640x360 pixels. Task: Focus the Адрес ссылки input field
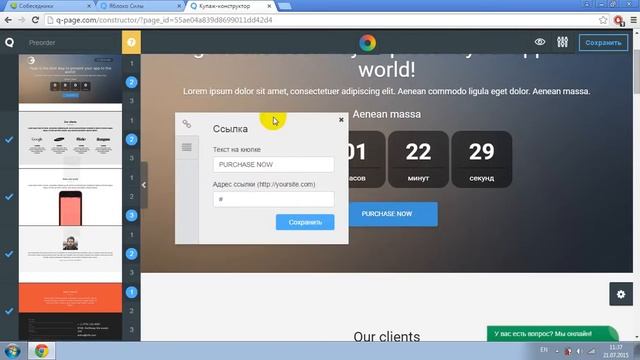click(x=273, y=199)
